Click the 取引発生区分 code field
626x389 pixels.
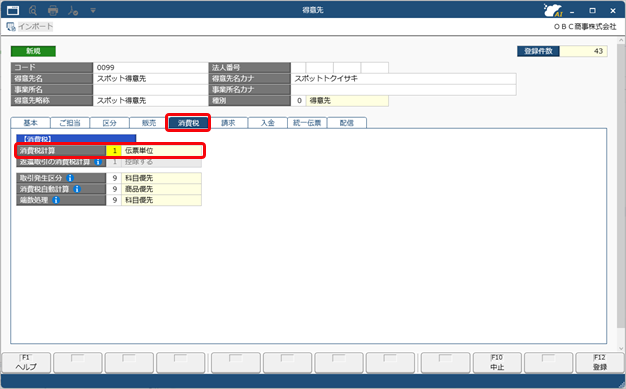[114, 178]
